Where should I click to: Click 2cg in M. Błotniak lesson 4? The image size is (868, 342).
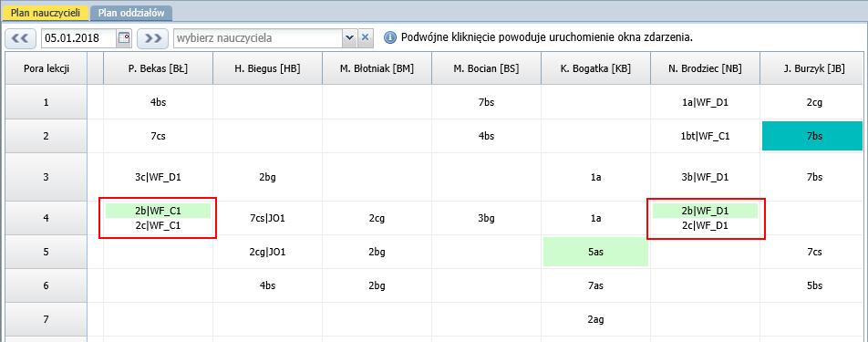pos(377,218)
